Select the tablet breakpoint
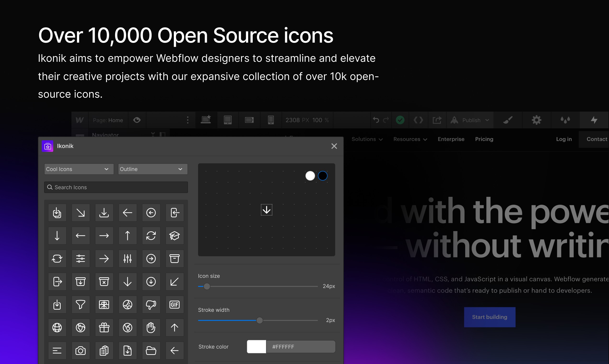Screen dimensions: 609x364 228,120
